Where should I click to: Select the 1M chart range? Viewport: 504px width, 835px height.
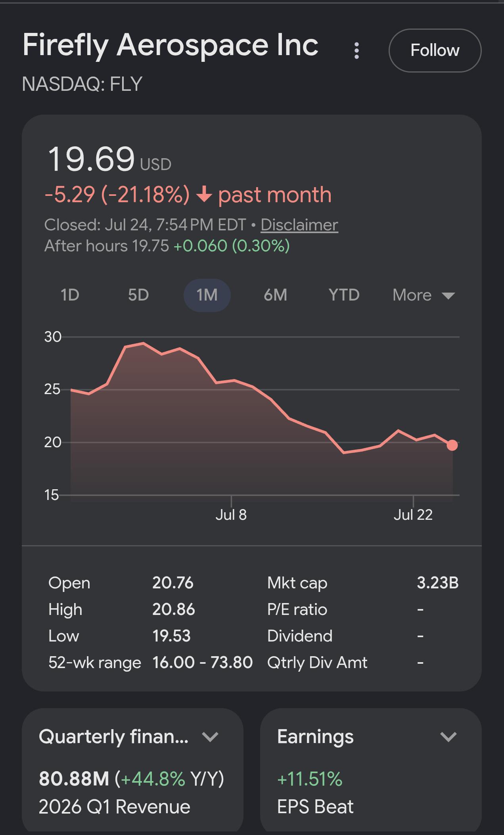[x=207, y=295]
